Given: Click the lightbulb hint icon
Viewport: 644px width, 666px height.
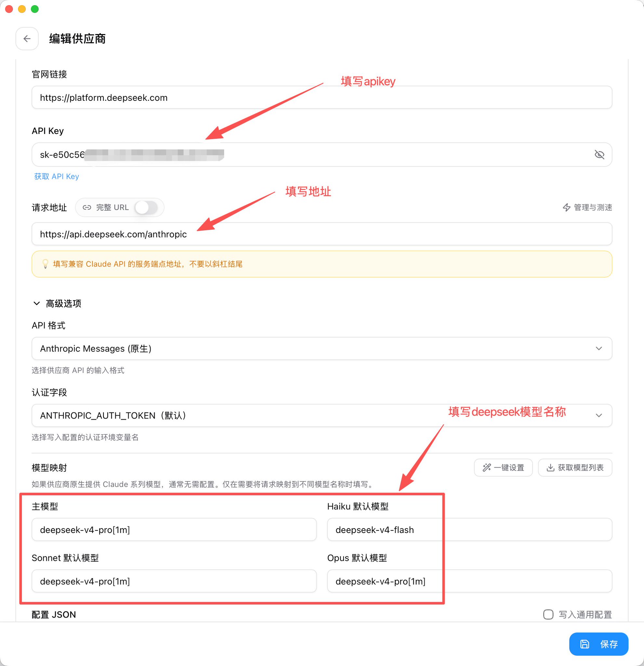Looking at the screenshot, I should [x=45, y=264].
